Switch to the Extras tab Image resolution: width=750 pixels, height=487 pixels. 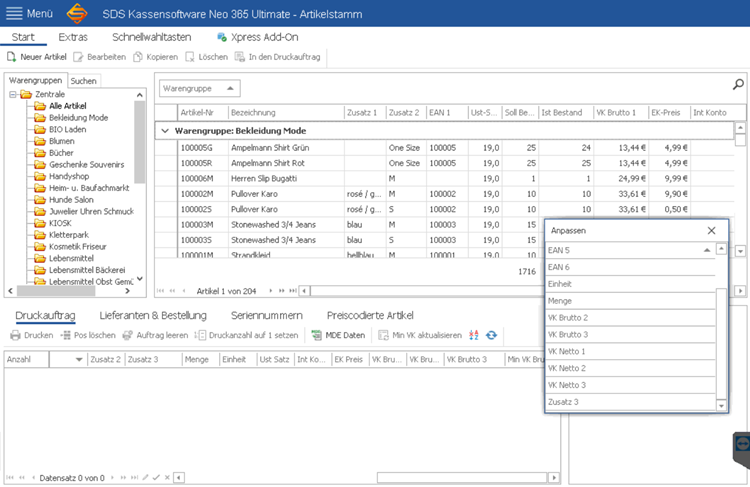[x=73, y=37]
